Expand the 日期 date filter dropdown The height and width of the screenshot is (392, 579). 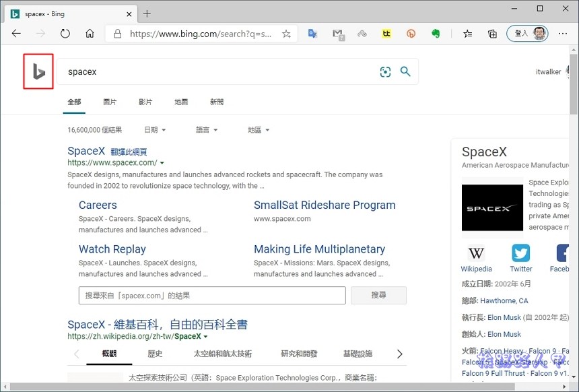coord(155,130)
